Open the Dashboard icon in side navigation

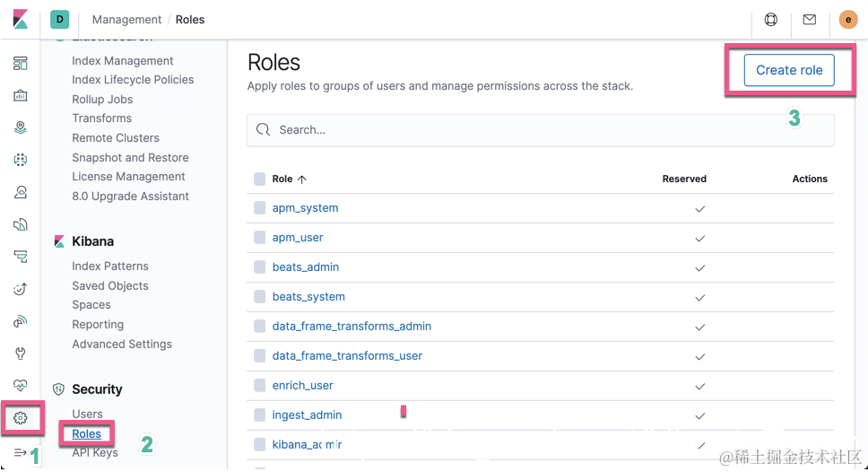[x=21, y=64]
